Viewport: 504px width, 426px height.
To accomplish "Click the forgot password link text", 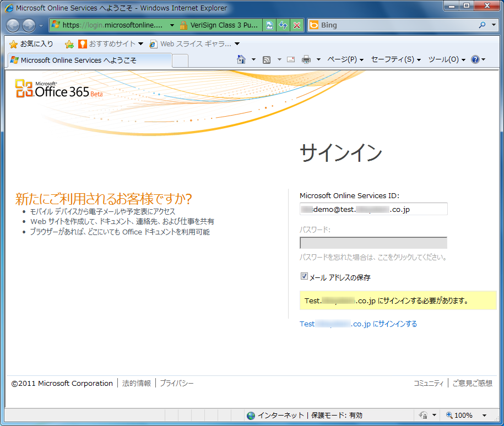I will click(x=373, y=258).
